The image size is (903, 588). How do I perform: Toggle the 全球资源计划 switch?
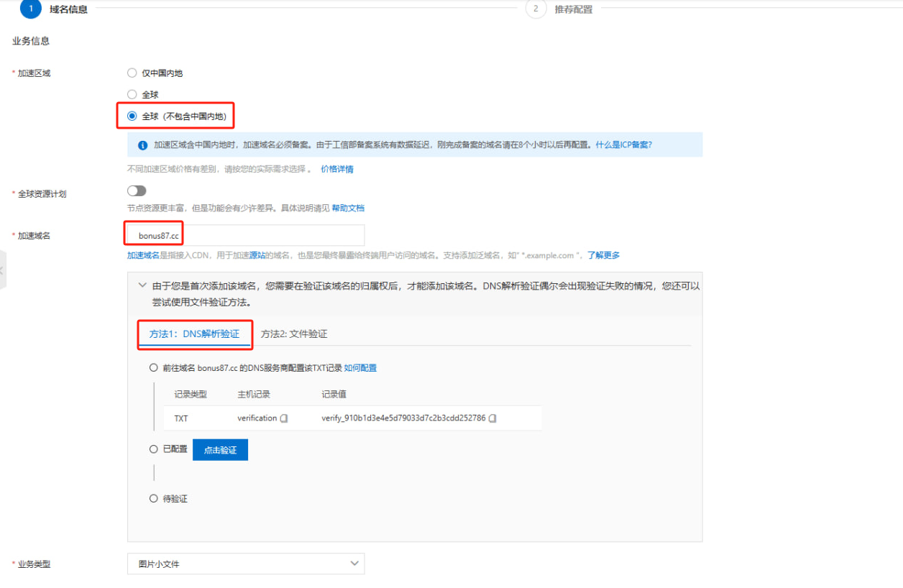(x=137, y=191)
